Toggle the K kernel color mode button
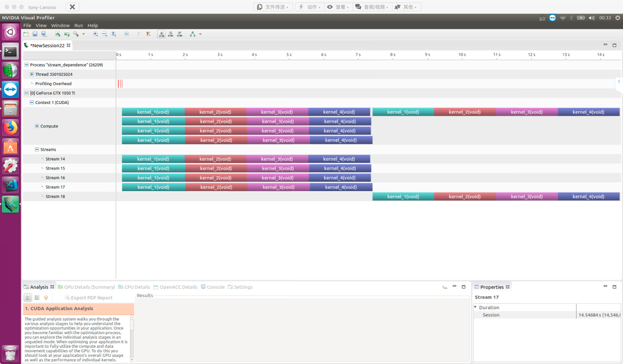 click(x=161, y=34)
